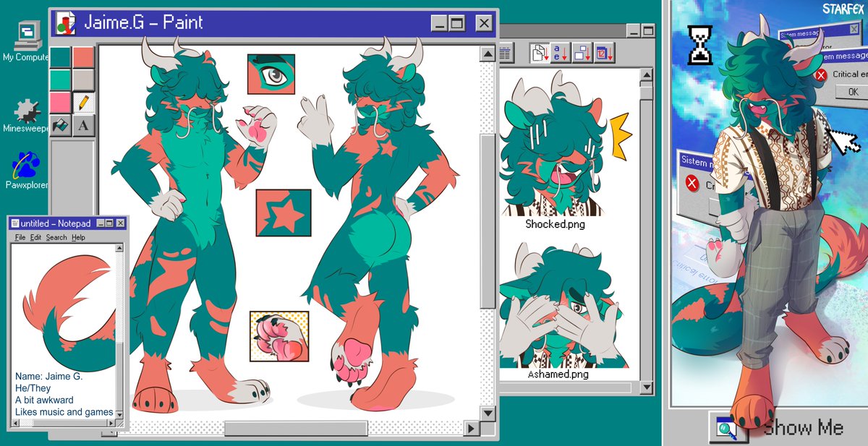Sort files by name in viewer toolbar
The width and height of the screenshot is (868, 446).
[560, 53]
